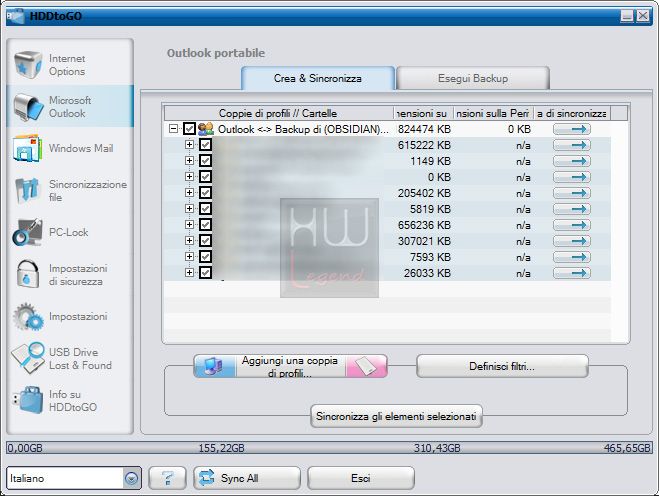Click sync direction arrow for 26033 KB row
Image resolution: width=659 pixels, height=496 pixels.
pos(572,273)
